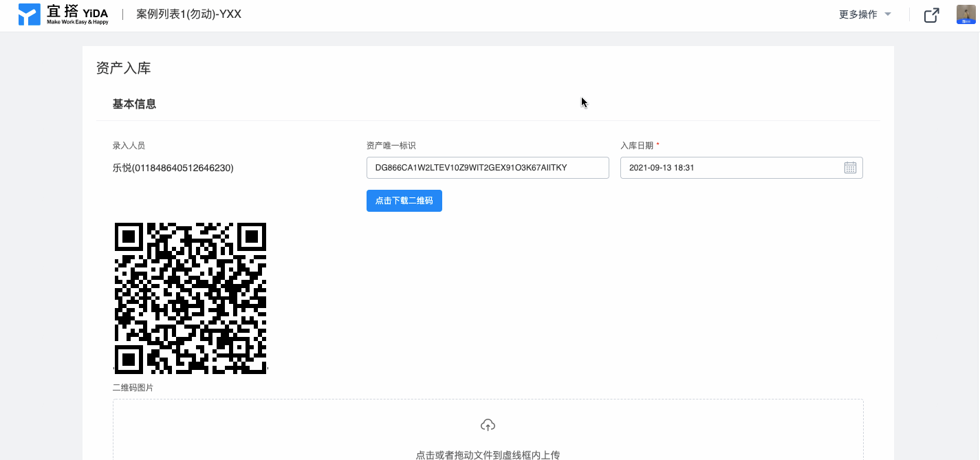Click the 录入人员 label
The image size is (980, 460).
click(129, 146)
